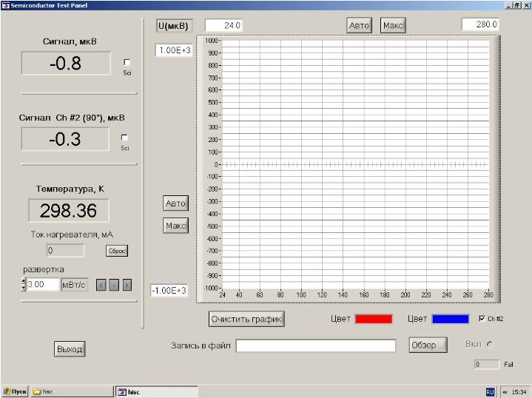Click the middle sweep stop button
The image size is (532, 398).
click(x=114, y=285)
